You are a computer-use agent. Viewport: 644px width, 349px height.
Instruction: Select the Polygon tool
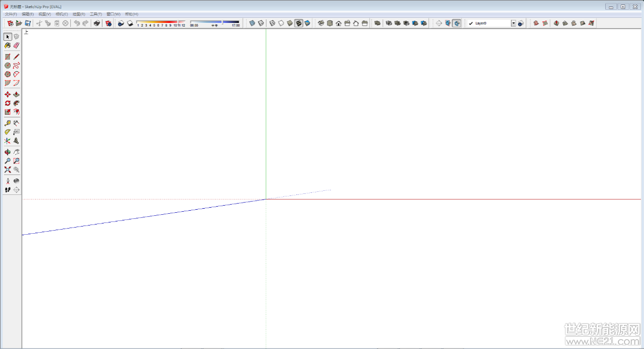pyautogui.click(x=8, y=74)
